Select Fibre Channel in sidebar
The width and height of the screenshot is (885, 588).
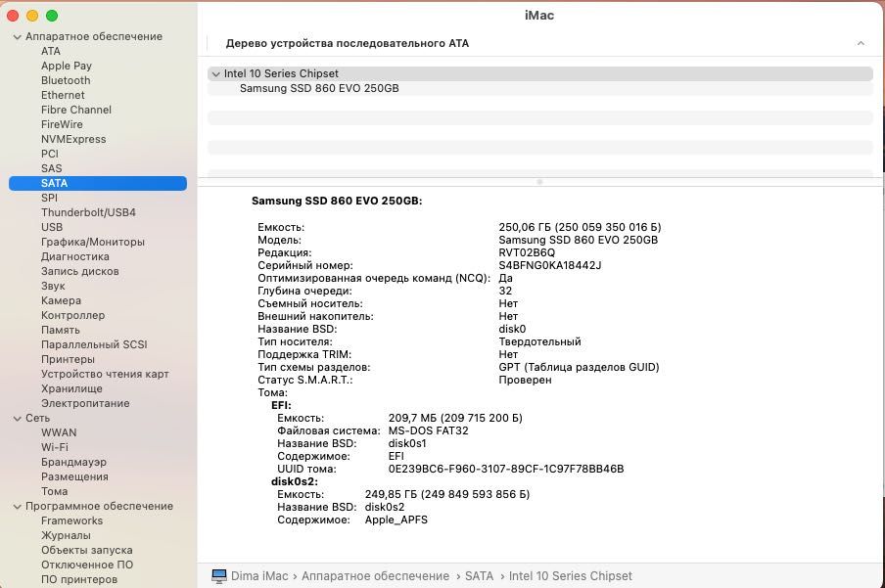(76, 110)
